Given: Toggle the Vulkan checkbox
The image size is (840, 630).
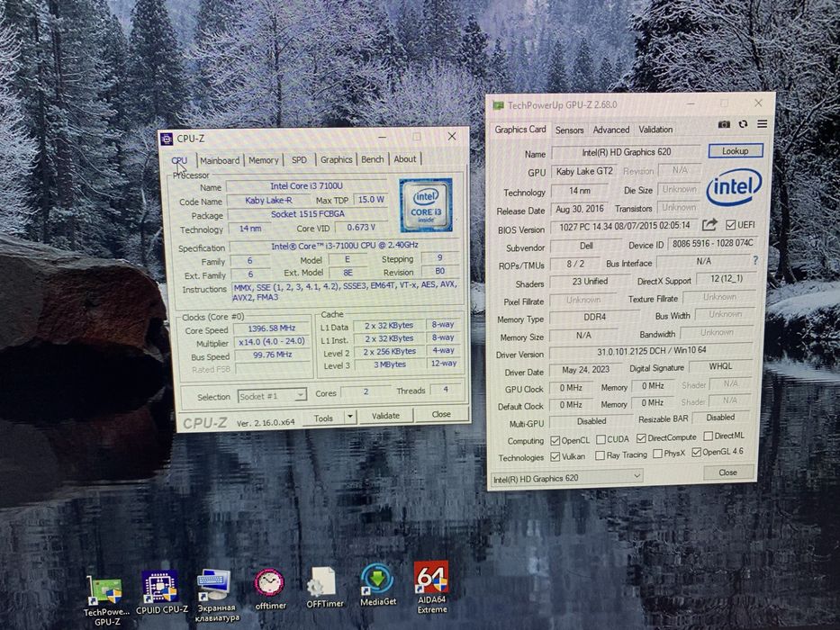Looking at the screenshot, I should 555,457.
